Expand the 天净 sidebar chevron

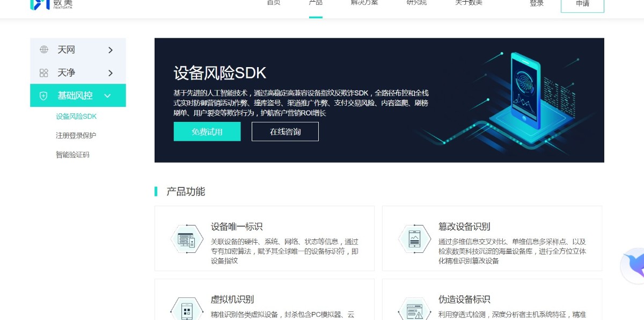(x=111, y=73)
